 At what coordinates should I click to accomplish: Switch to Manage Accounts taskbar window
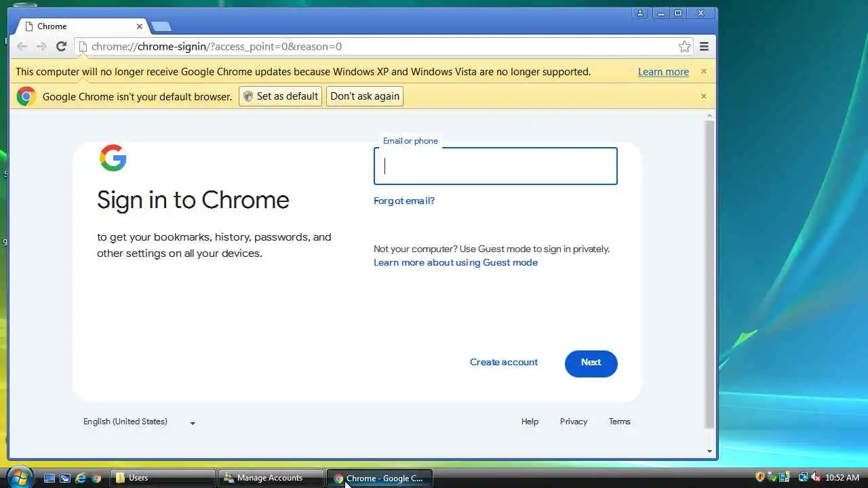point(271,478)
